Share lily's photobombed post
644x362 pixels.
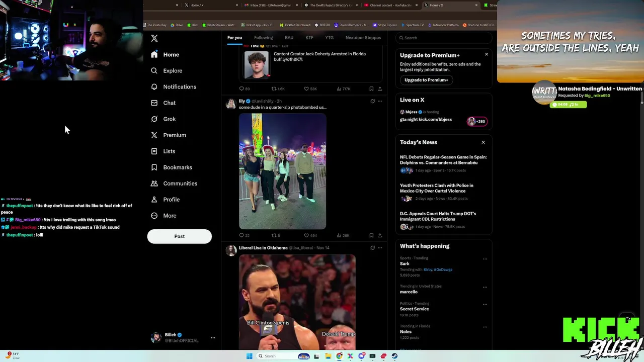coord(380,235)
